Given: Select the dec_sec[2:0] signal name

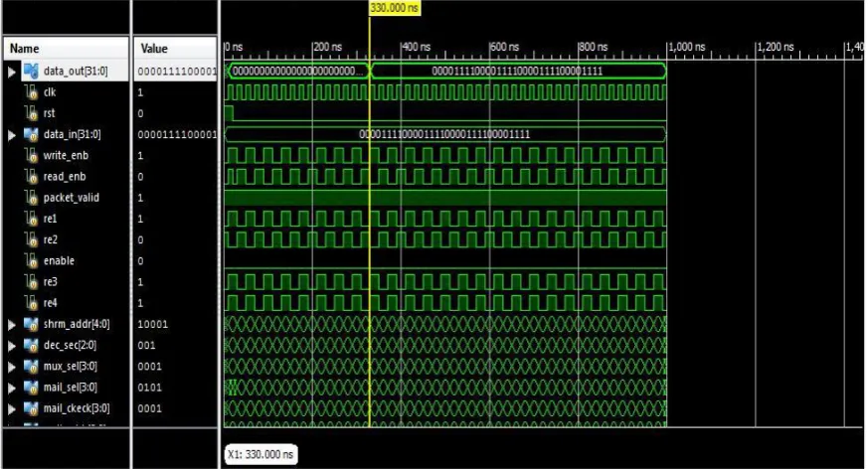Looking at the screenshot, I should point(70,345).
